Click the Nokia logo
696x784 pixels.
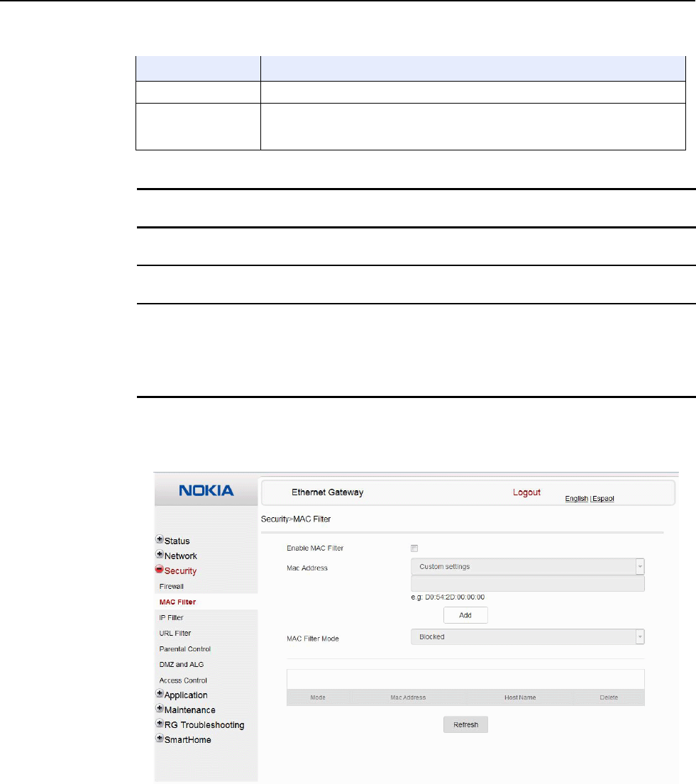[206, 490]
